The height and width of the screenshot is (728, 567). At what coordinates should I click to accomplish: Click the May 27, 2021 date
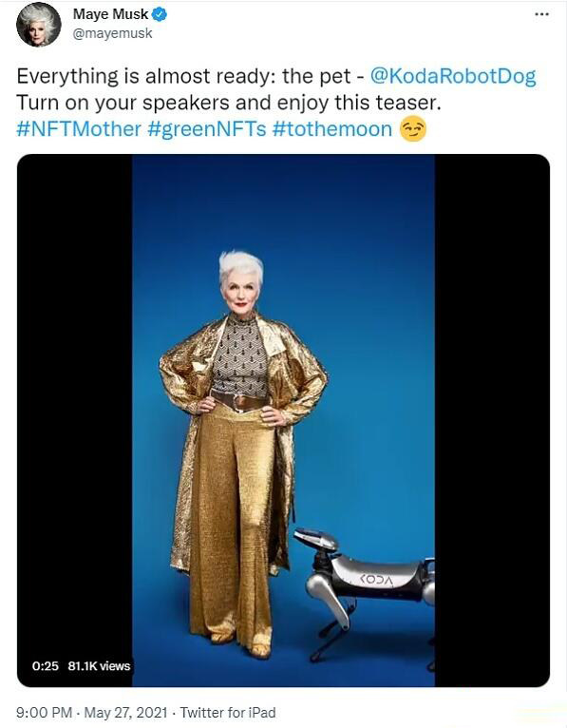click(125, 712)
